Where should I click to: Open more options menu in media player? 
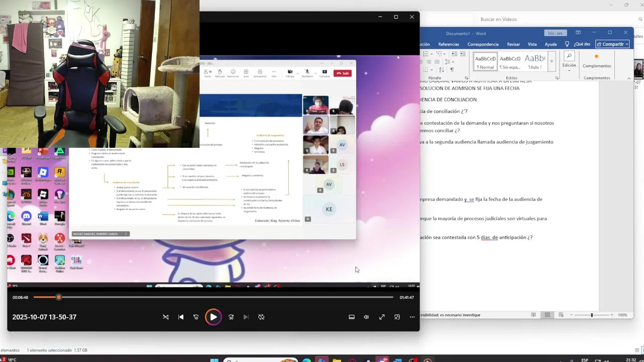[412, 317]
